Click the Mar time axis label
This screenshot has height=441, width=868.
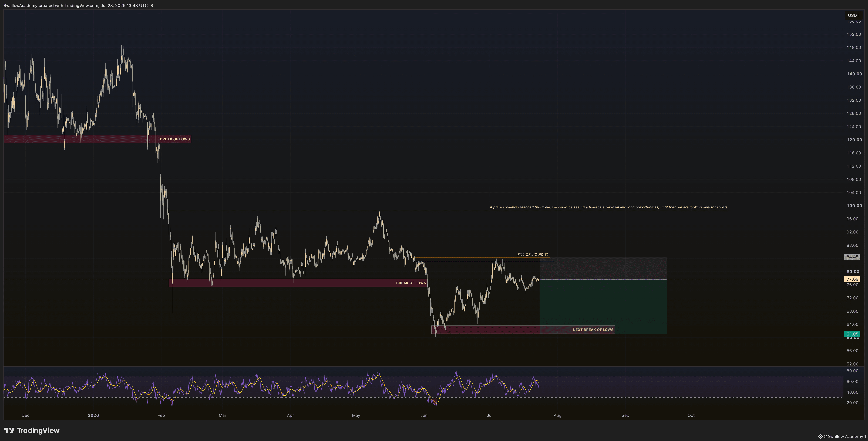pyautogui.click(x=222, y=415)
